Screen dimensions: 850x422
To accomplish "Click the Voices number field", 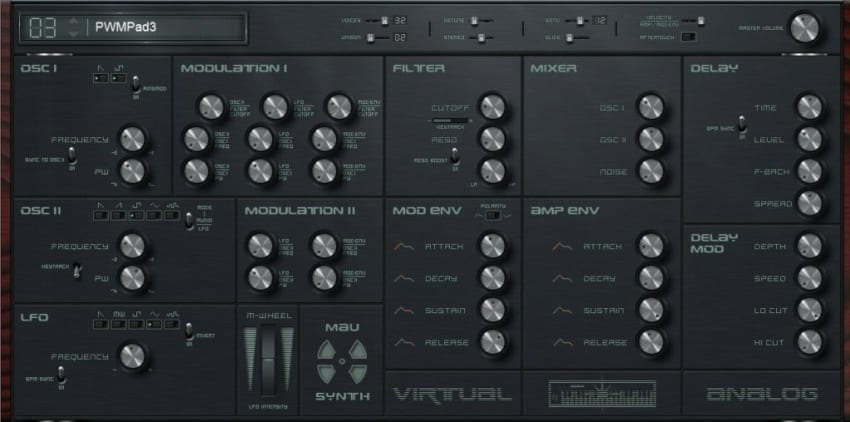I will tap(400, 20).
